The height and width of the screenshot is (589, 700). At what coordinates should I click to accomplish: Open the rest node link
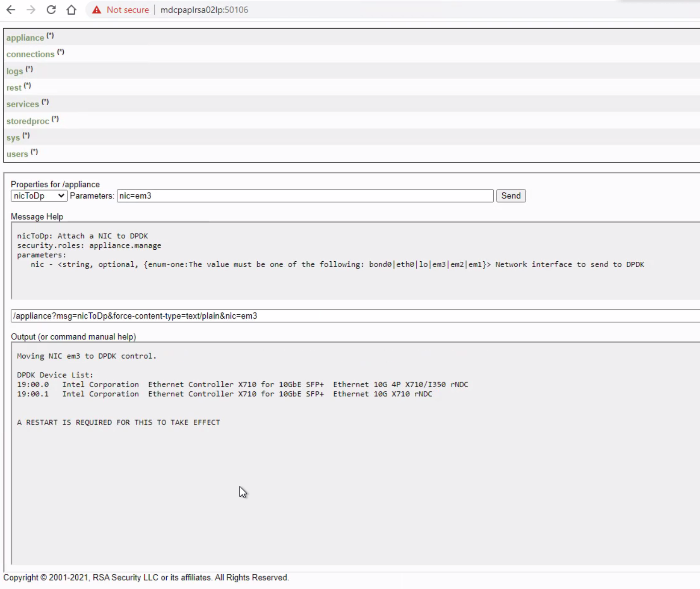[14, 88]
